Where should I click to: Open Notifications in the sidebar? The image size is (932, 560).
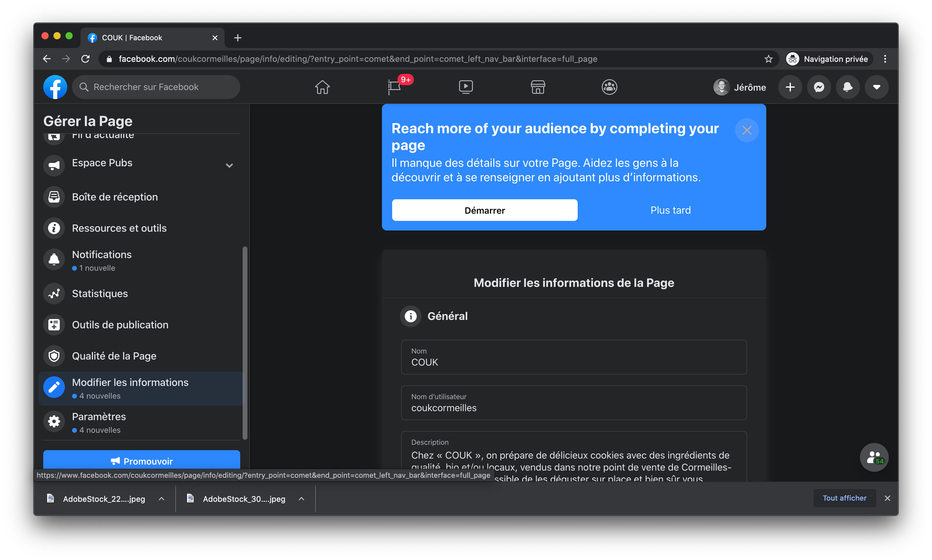click(141, 260)
